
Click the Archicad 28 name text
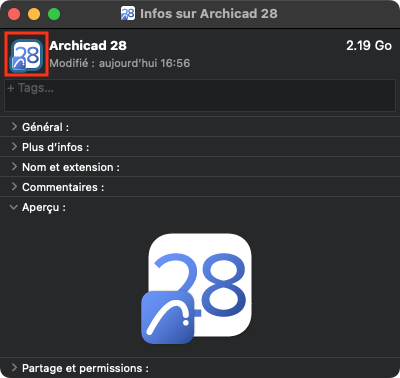[88, 46]
